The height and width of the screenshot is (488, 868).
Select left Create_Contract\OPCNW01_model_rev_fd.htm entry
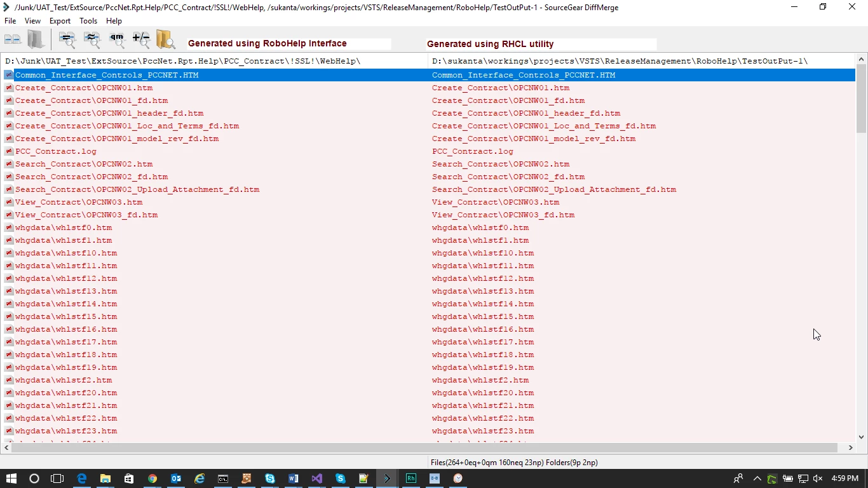point(117,139)
